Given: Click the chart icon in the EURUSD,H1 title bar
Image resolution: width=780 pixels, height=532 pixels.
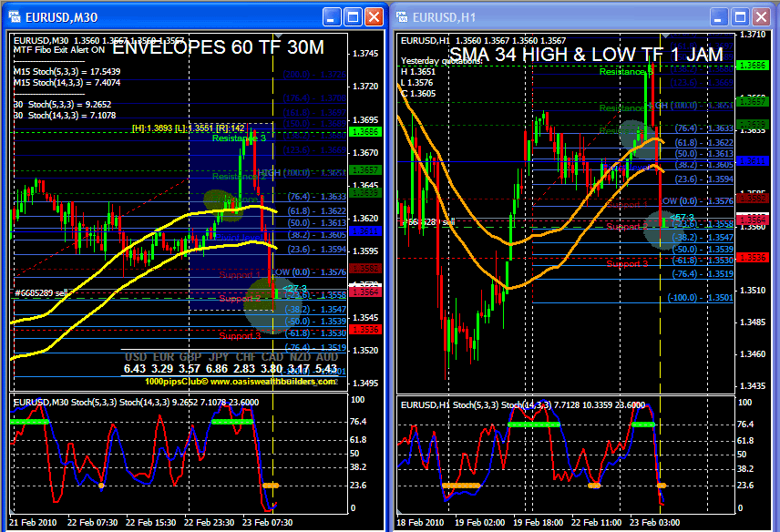Looking at the screenshot, I should click(402, 17).
